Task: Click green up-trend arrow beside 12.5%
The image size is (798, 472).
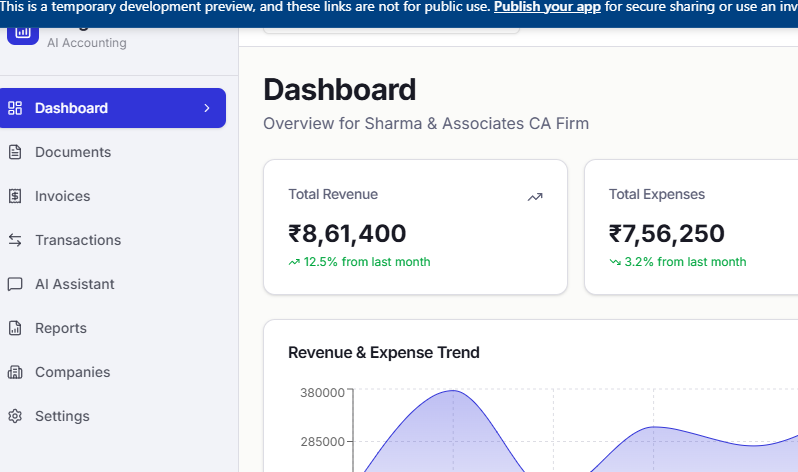Action: coord(294,262)
